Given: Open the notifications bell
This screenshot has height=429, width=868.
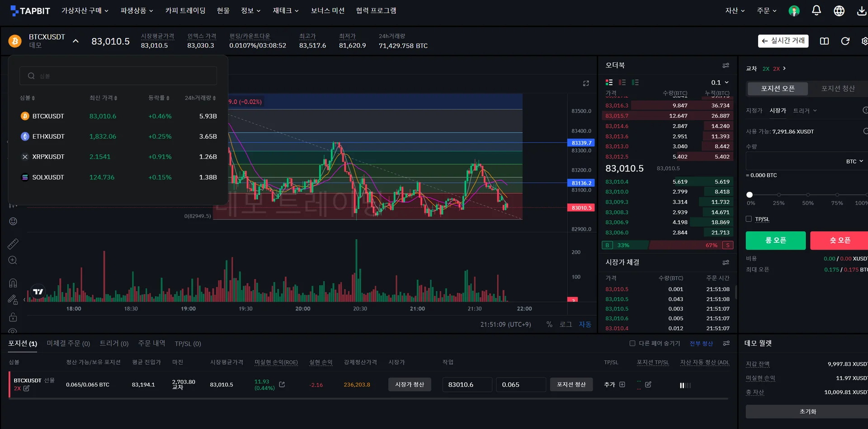Looking at the screenshot, I should (816, 10).
